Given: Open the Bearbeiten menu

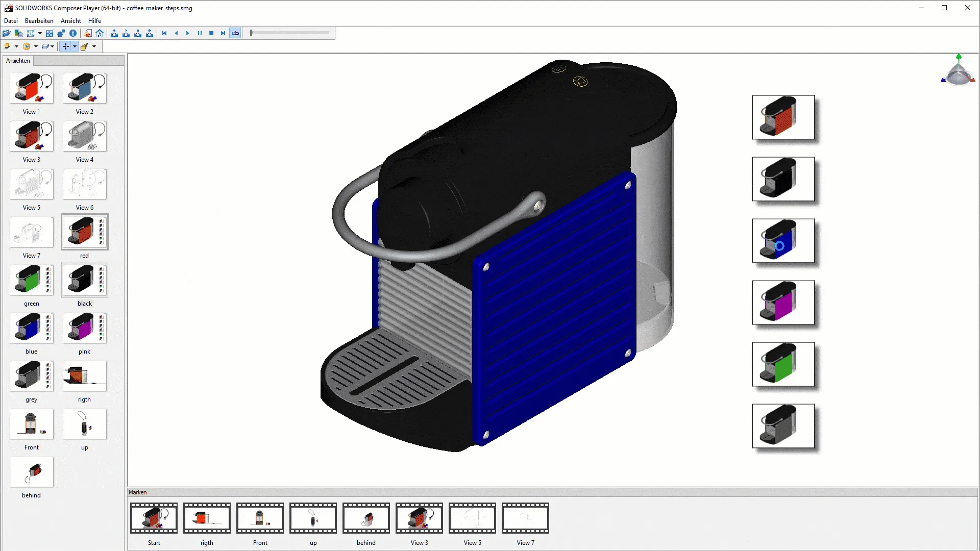Looking at the screenshot, I should 39,21.
